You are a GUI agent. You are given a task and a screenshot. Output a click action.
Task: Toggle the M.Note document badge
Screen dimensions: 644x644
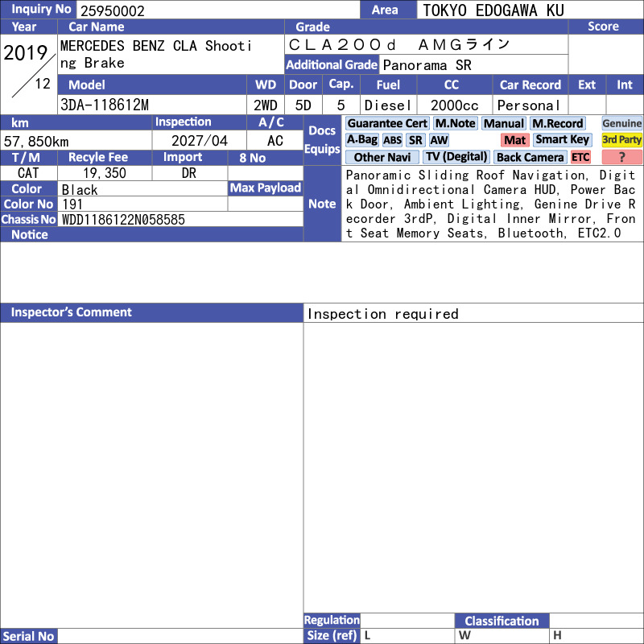[x=455, y=123]
